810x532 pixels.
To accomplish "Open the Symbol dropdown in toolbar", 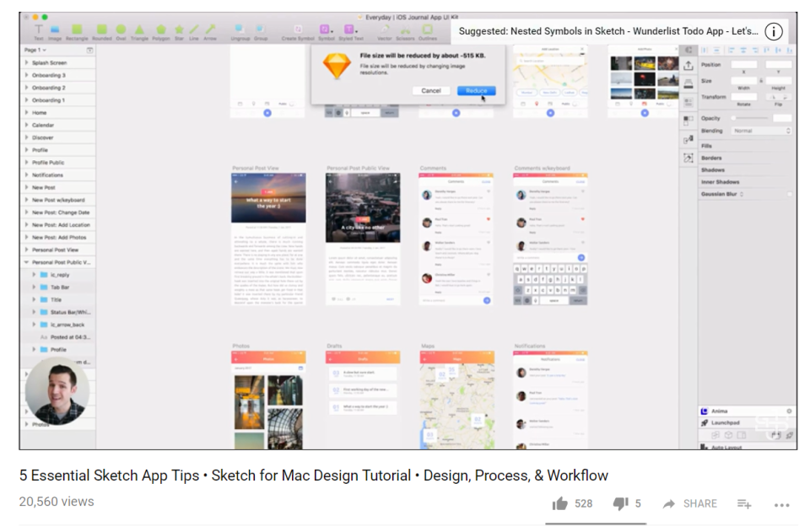I will [x=326, y=31].
